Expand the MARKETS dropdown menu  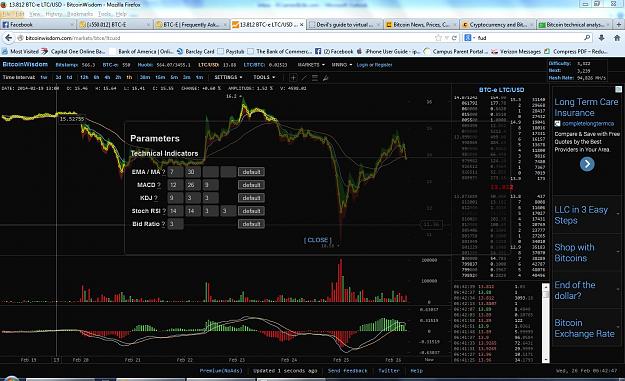click(x=311, y=65)
